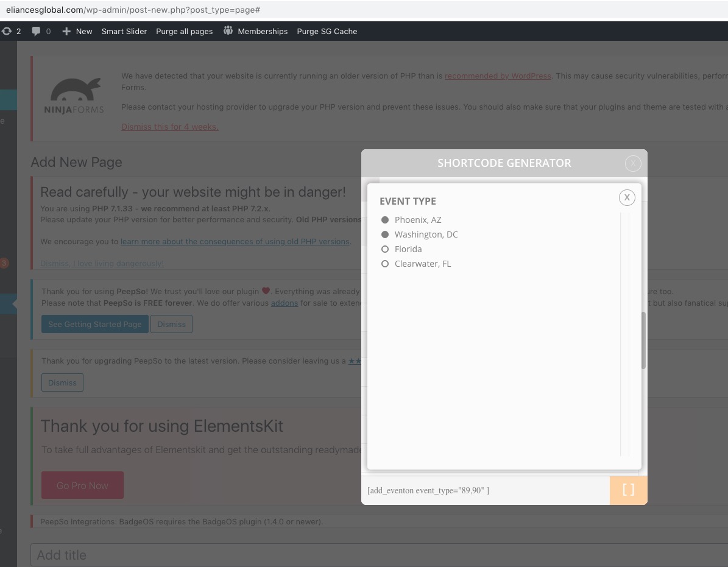Viewport: 728px width, 567px height.
Task: Open Memberships menu item
Action: pos(263,31)
